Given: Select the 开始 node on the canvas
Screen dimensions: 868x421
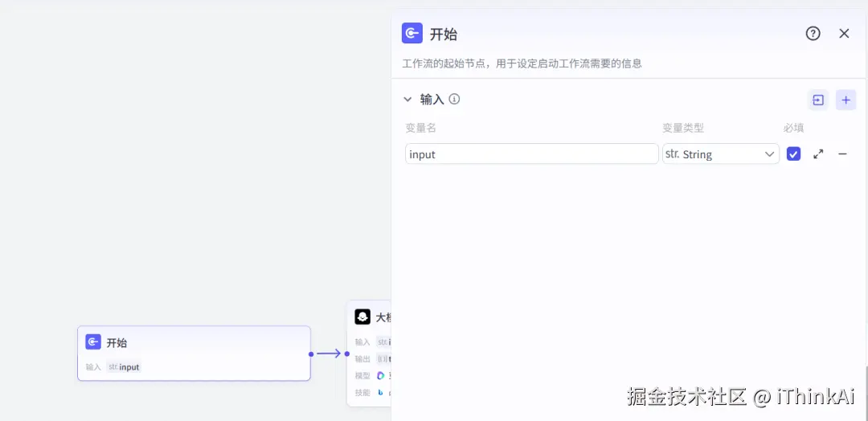Looking at the screenshot, I should tap(194, 353).
